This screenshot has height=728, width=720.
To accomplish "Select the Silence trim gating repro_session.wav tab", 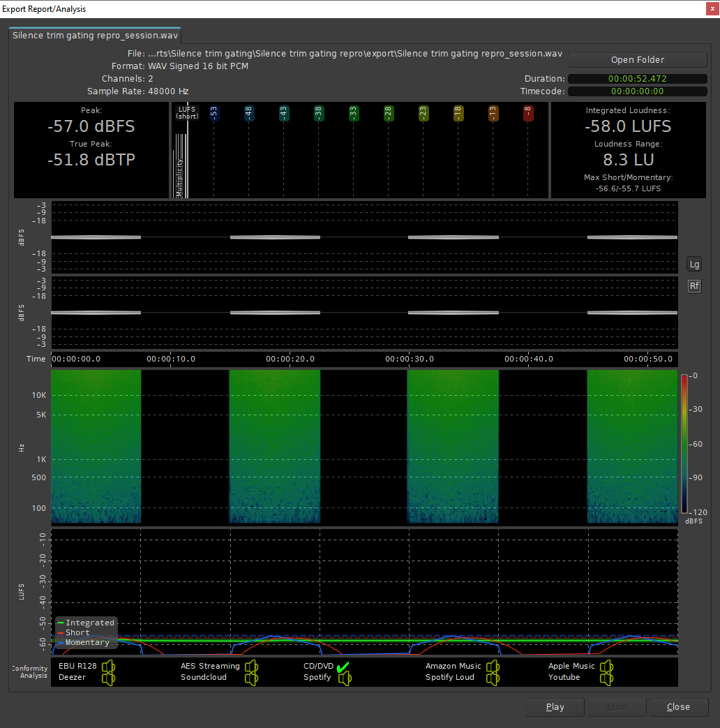I will (94, 35).
